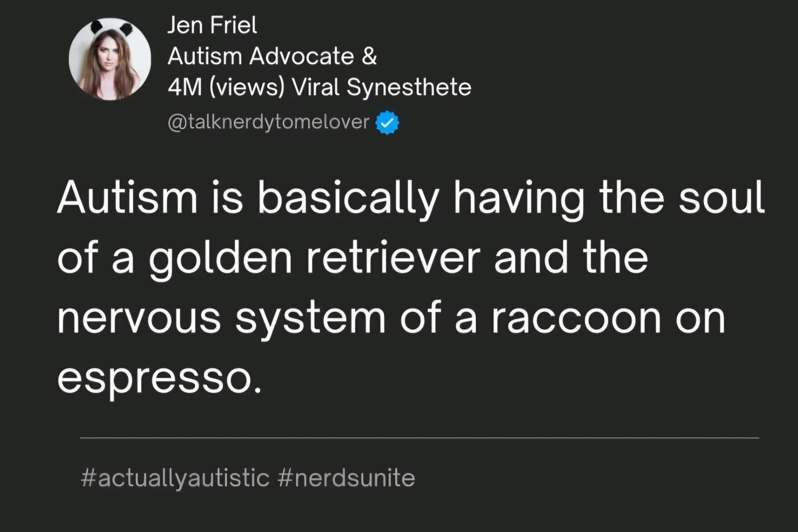Click the word 'Advocate' in the bio

(x=302, y=56)
